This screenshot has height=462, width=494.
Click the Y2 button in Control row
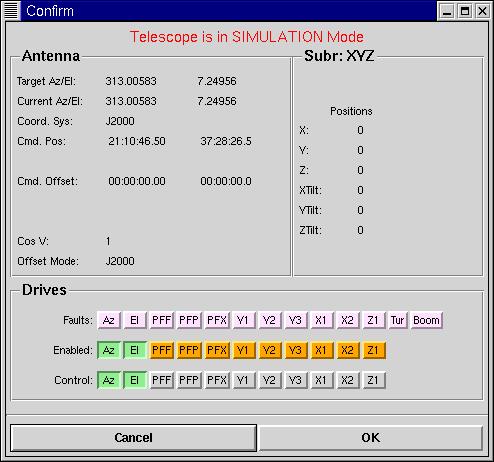[x=269, y=380]
